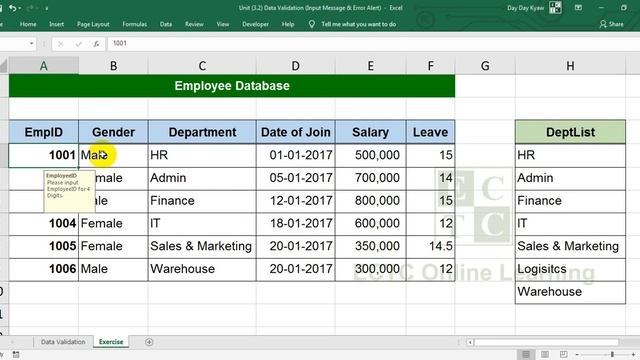Open the Undo history dropdown arrow

point(20,9)
